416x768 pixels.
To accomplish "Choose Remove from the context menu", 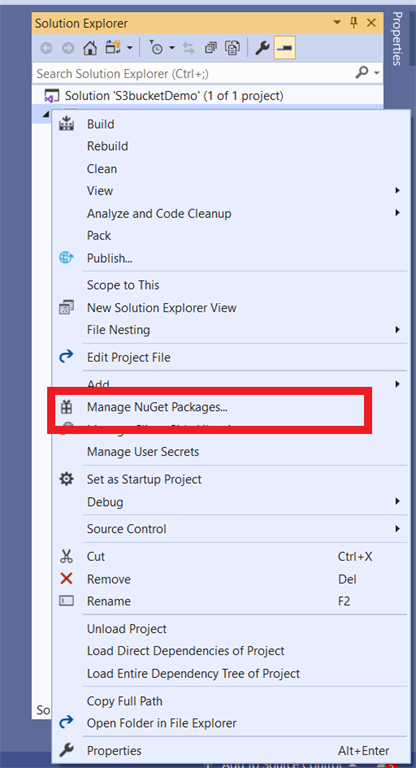I will (109, 579).
